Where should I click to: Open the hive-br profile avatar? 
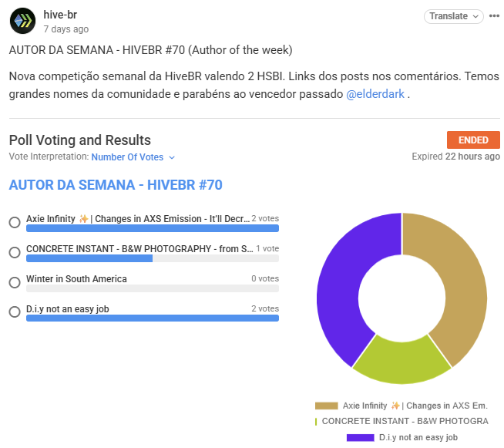click(x=22, y=21)
